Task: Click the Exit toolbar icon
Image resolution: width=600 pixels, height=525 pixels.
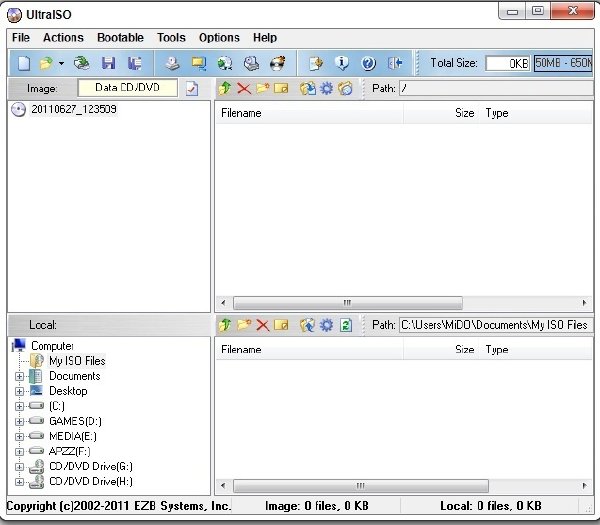Action: coord(395,63)
